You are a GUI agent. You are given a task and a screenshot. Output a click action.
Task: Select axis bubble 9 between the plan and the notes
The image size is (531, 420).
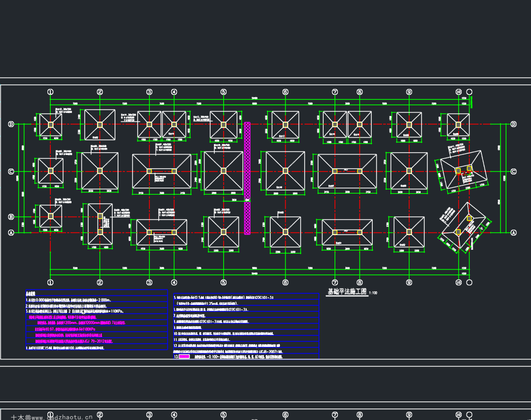(x=409, y=282)
